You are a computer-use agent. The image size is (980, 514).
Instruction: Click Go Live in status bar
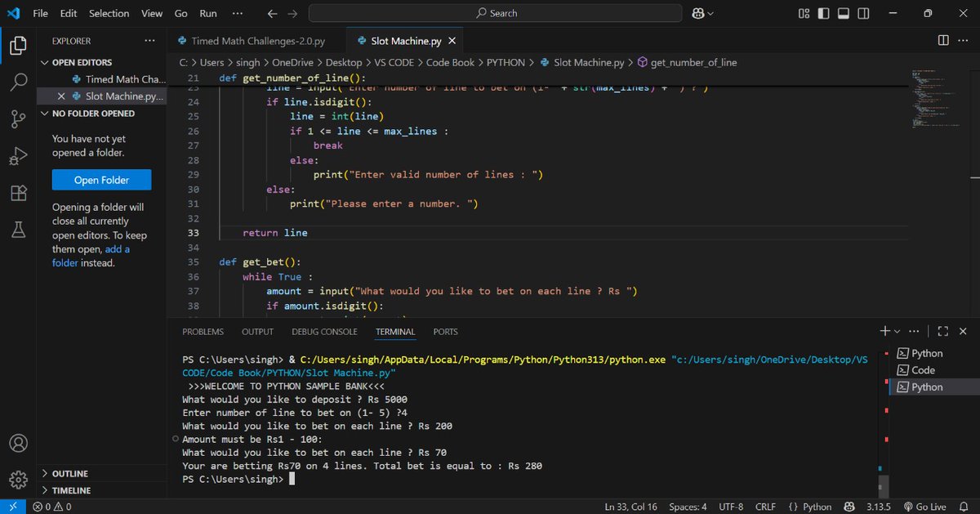[924, 507]
